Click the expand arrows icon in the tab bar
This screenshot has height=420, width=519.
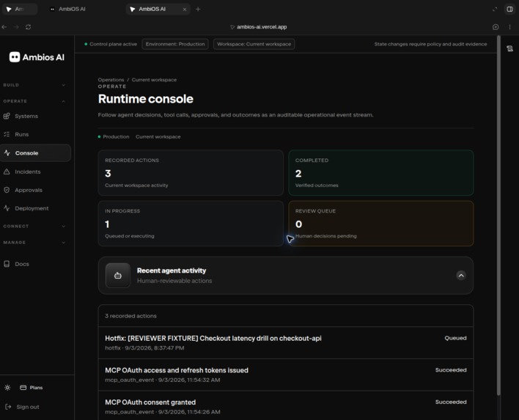pyautogui.click(x=495, y=10)
